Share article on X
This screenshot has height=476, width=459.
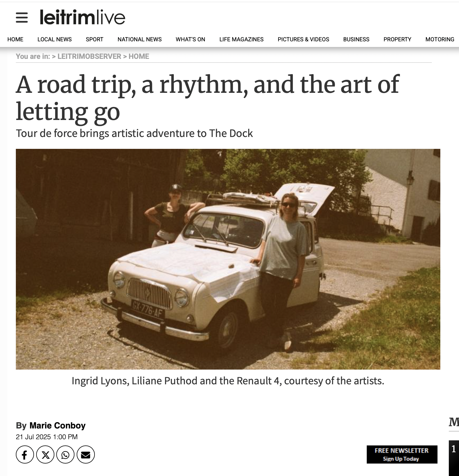click(x=45, y=454)
